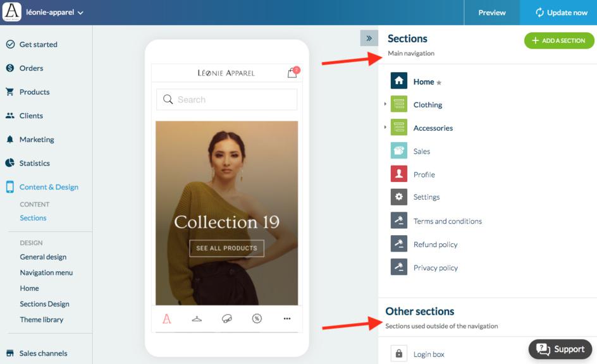Go to Statistics in the sidebar
Viewport: 597px width, 364px height.
[x=34, y=163]
